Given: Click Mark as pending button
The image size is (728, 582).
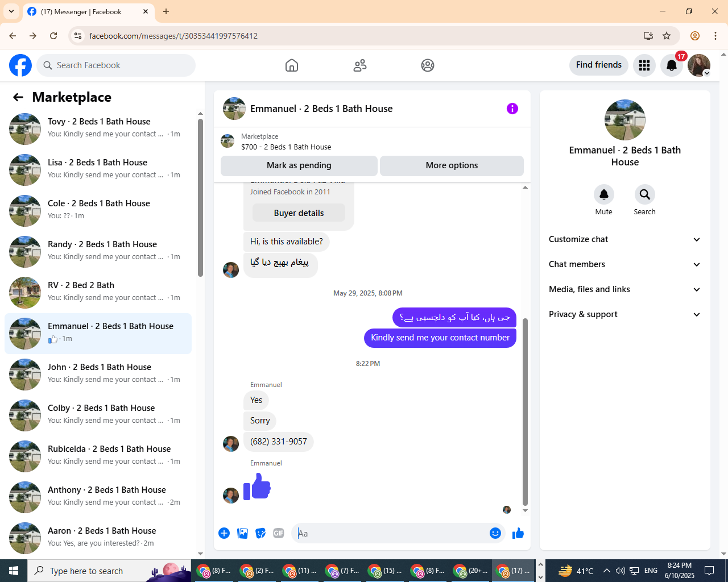Looking at the screenshot, I should coord(299,165).
